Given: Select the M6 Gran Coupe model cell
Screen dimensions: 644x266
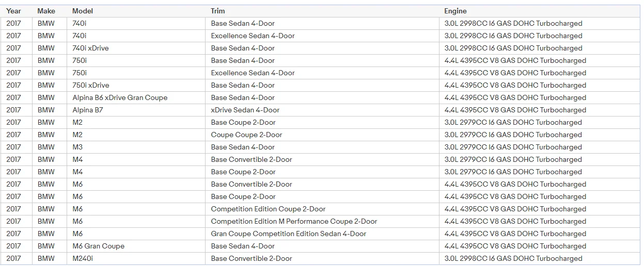Looking at the screenshot, I should coord(98,246).
